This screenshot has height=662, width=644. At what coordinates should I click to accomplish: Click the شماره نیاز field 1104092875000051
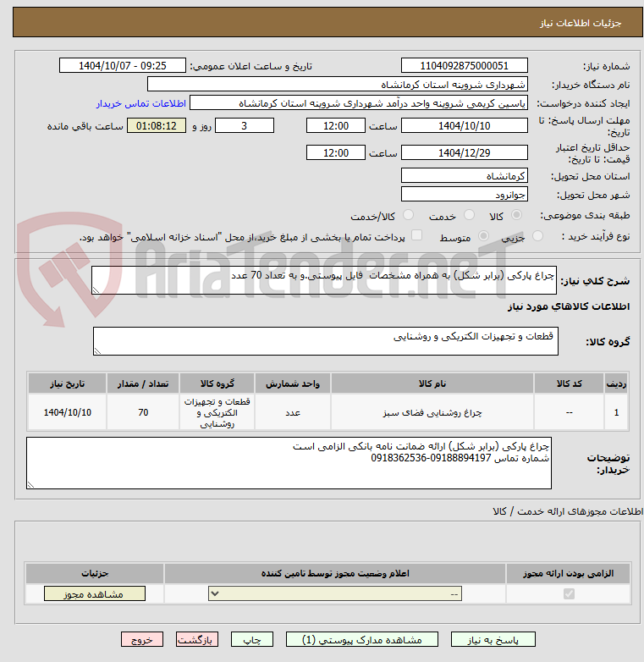tap(465, 65)
